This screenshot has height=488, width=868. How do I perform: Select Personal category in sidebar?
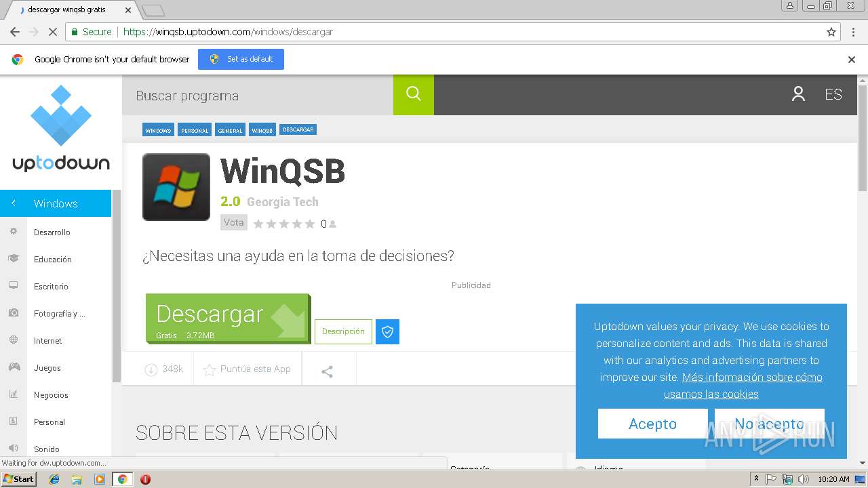[50, 422]
